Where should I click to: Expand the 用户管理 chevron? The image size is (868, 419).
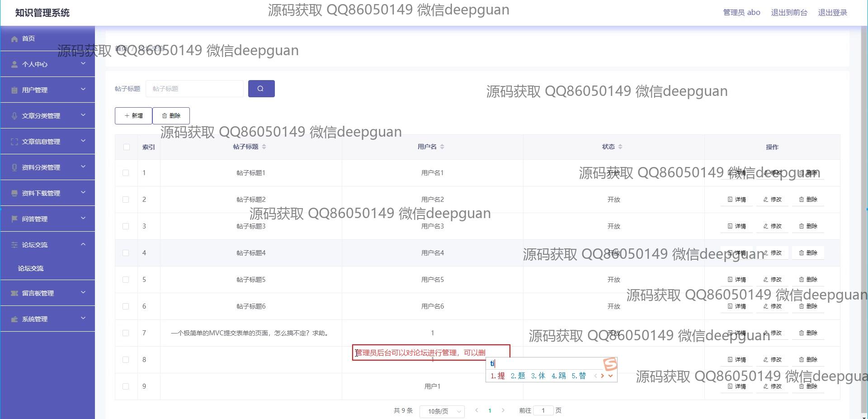(83, 90)
